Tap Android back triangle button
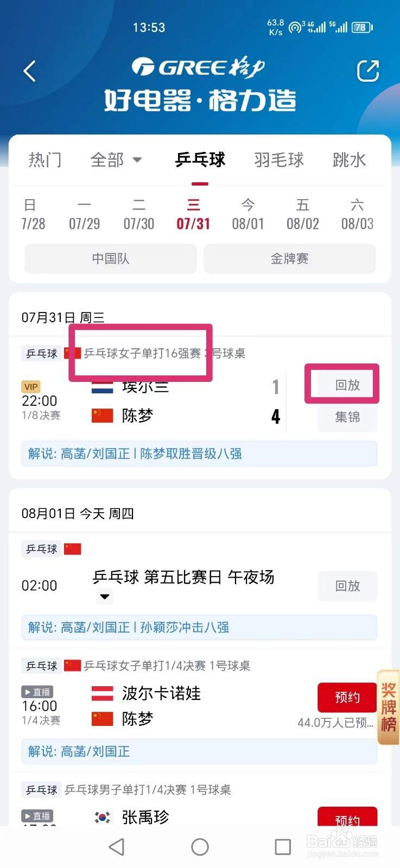The height and width of the screenshot is (868, 400). point(117,846)
